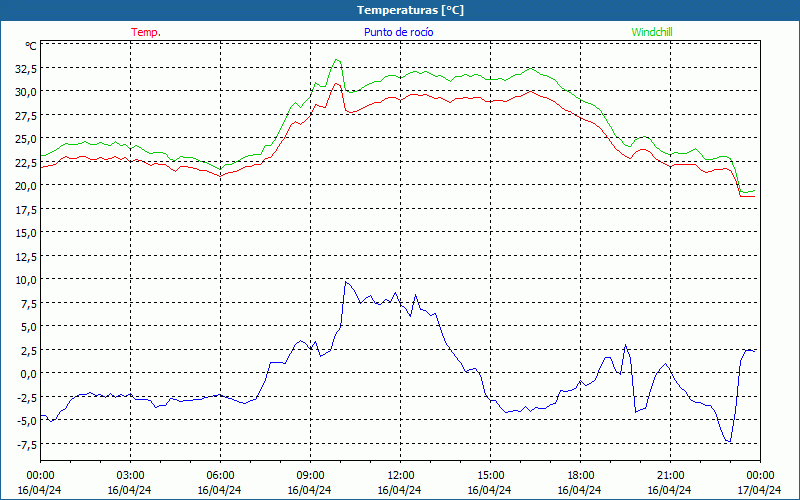Click the 32,5 y-axis value
Viewport: 800px width, 500px height.
coord(26,68)
